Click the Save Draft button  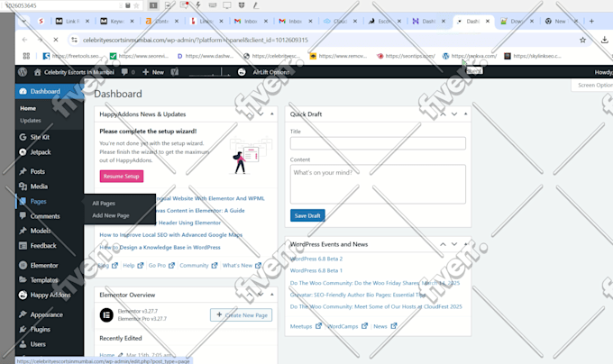[x=307, y=215]
